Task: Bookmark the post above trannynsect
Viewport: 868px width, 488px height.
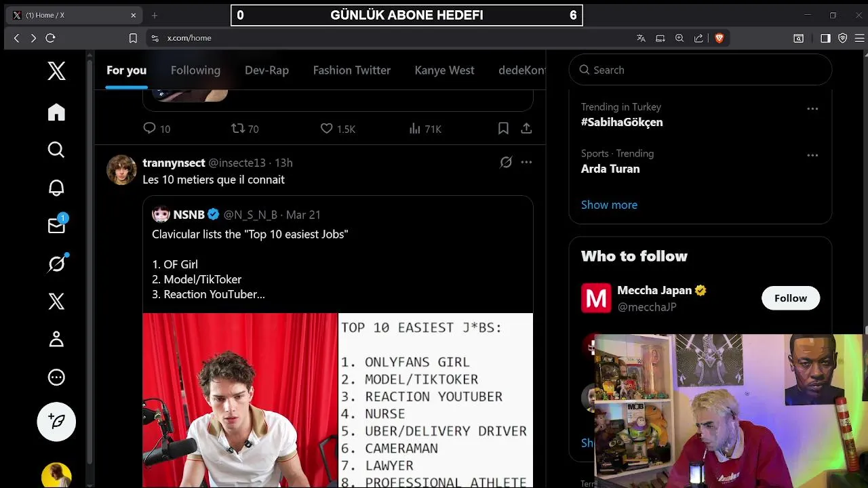Action: point(503,128)
